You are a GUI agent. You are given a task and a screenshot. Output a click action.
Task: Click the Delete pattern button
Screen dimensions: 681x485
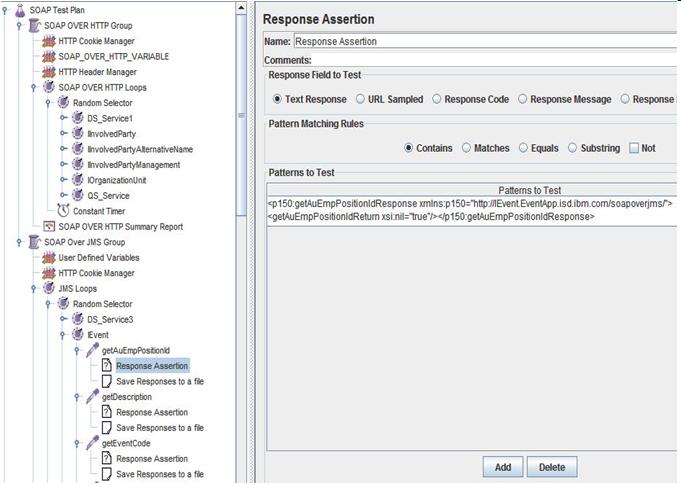point(552,467)
